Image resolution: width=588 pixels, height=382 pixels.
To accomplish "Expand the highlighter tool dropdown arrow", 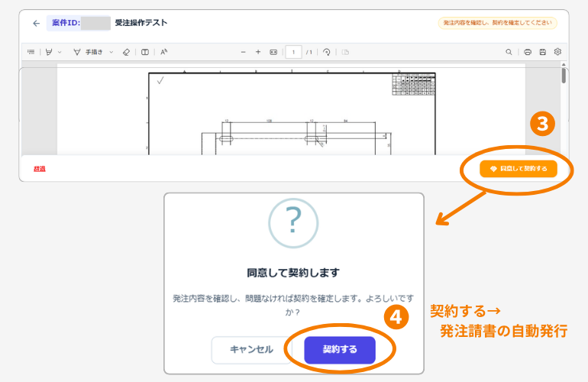I will 60,52.
